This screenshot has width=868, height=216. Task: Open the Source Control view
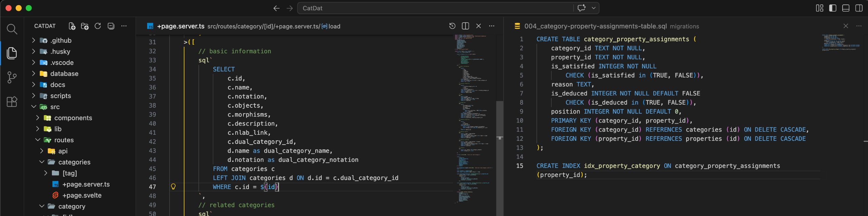(12, 78)
